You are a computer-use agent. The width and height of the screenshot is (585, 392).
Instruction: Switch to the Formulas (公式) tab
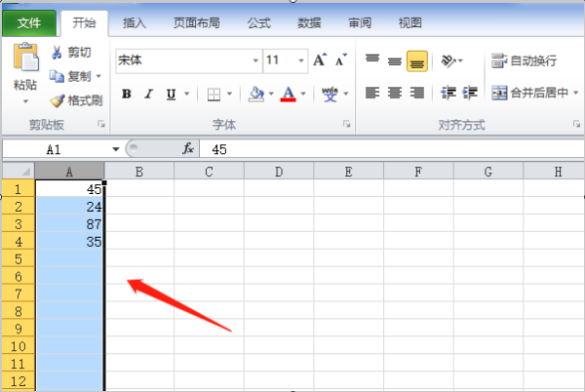[259, 23]
